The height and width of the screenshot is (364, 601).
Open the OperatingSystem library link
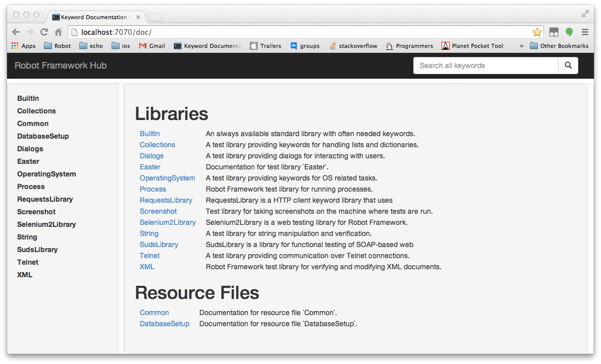coord(167,178)
